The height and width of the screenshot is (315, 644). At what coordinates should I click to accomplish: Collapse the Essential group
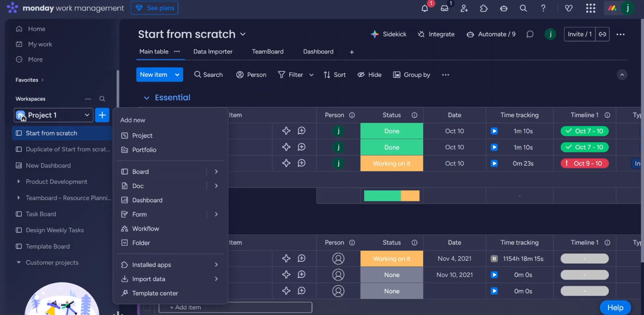coord(147,98)
